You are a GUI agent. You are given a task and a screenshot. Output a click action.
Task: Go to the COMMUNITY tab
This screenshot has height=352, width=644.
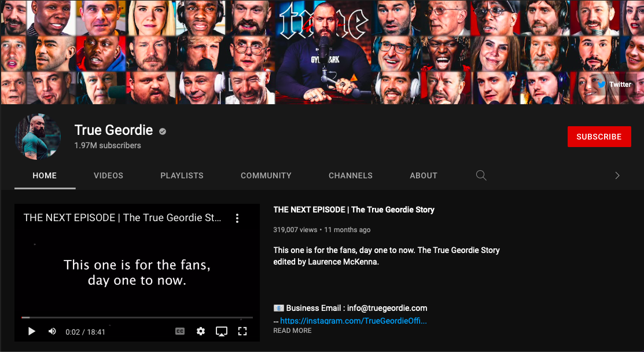click(266, 176)
